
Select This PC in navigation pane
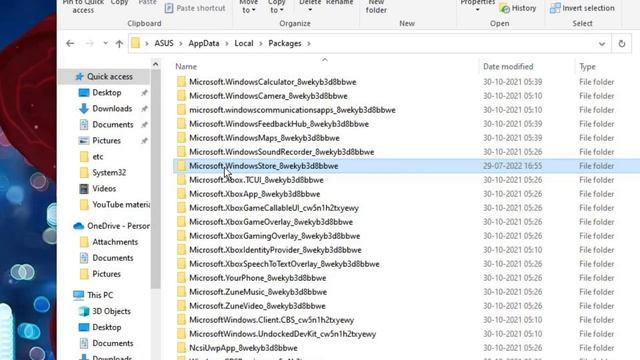93,295
